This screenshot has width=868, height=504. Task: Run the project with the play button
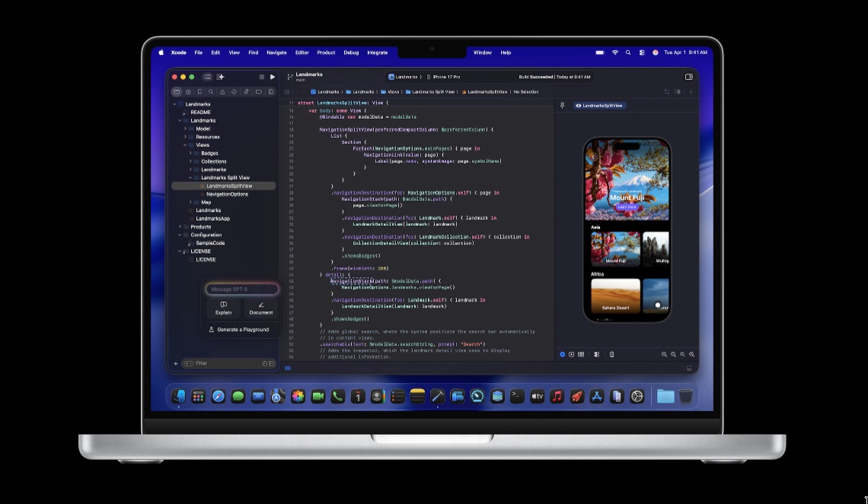273,77
